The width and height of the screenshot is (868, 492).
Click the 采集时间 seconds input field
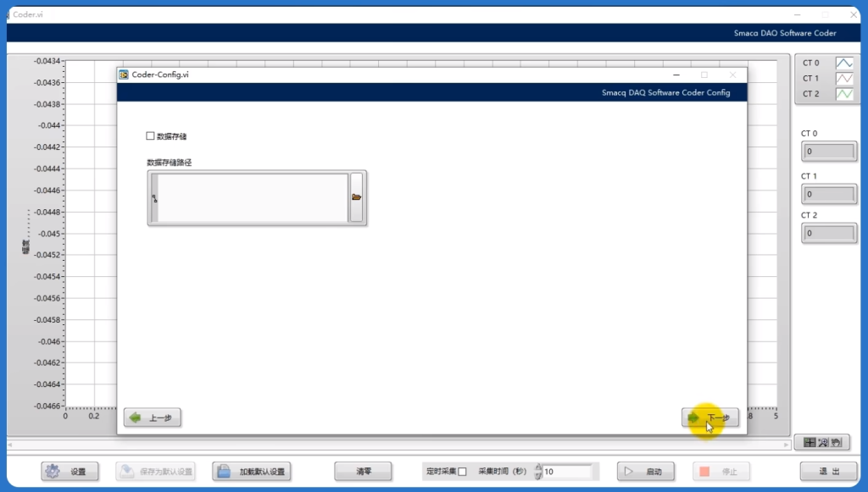pos(567,472)
